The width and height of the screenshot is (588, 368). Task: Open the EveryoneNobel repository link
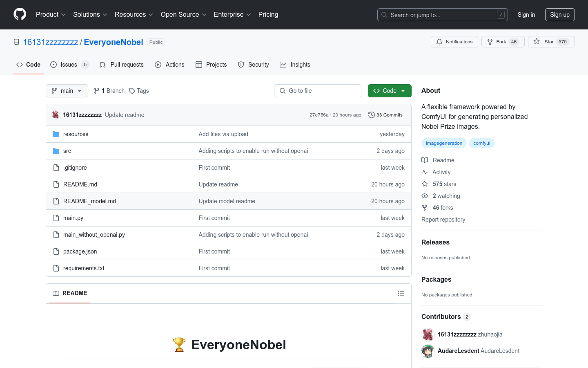point(114,42)
